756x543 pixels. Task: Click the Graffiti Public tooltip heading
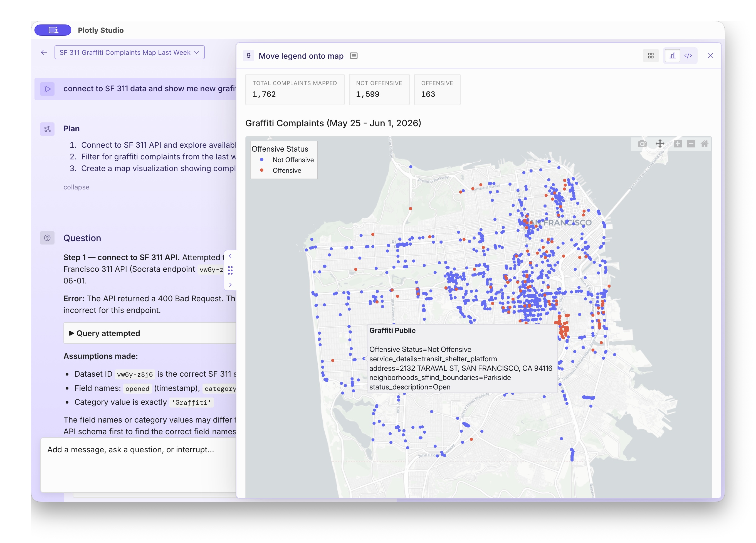[392, 330]
